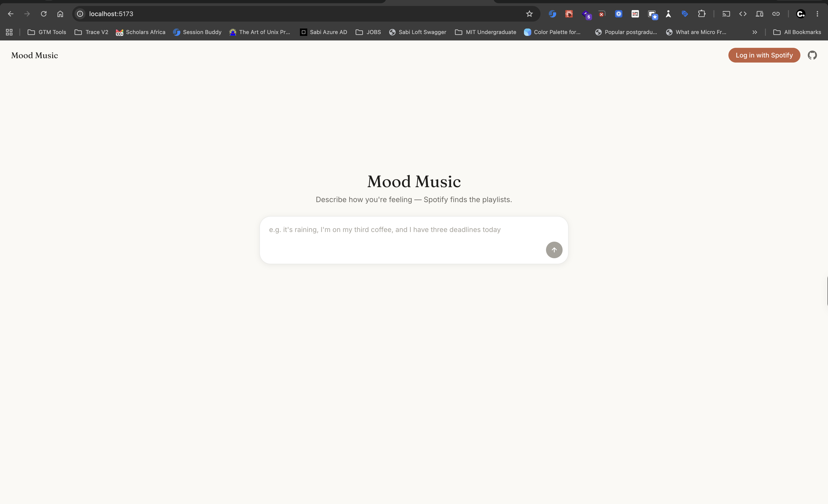Click the browser forward arrow
The width and height of the screenshot is (828, 504).
click(27, 14)
